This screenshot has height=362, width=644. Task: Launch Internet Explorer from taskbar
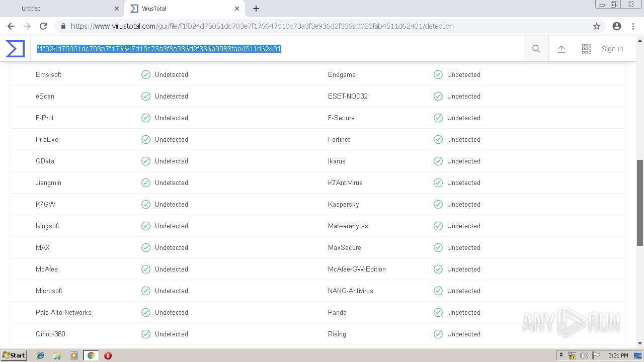point(40,355)
